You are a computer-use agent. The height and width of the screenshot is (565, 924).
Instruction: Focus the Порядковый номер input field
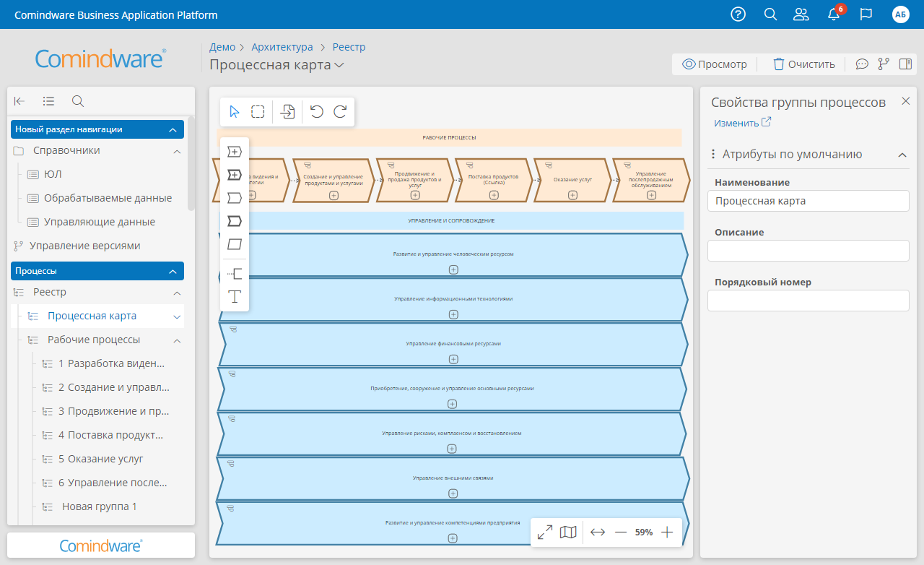tap(808, 301)
